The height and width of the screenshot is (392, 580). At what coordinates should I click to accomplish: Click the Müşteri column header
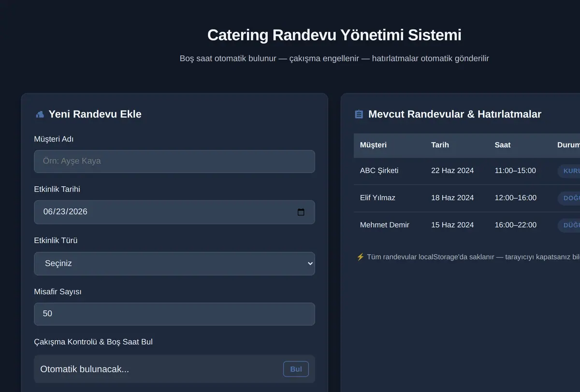click(x=373, y=145)
